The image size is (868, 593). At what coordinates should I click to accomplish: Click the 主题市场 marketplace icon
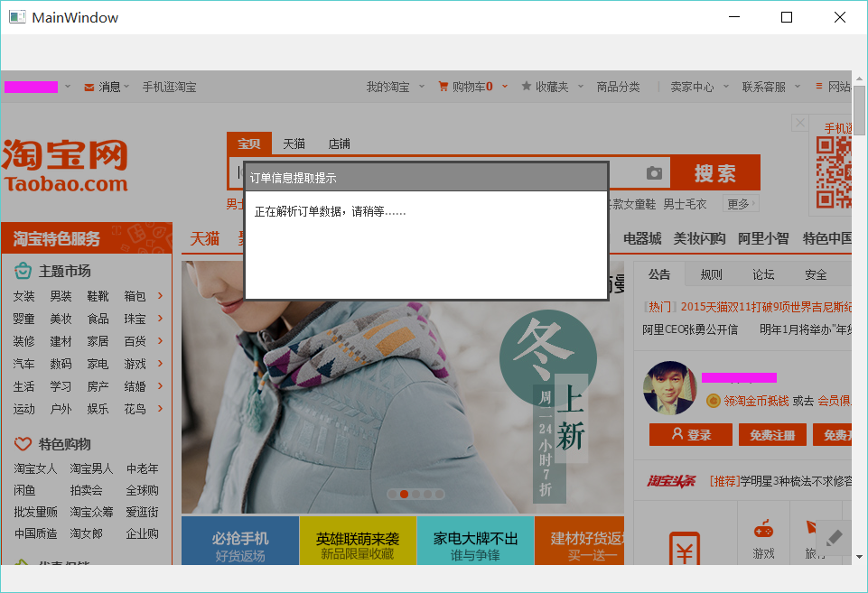tap(22, 270)
